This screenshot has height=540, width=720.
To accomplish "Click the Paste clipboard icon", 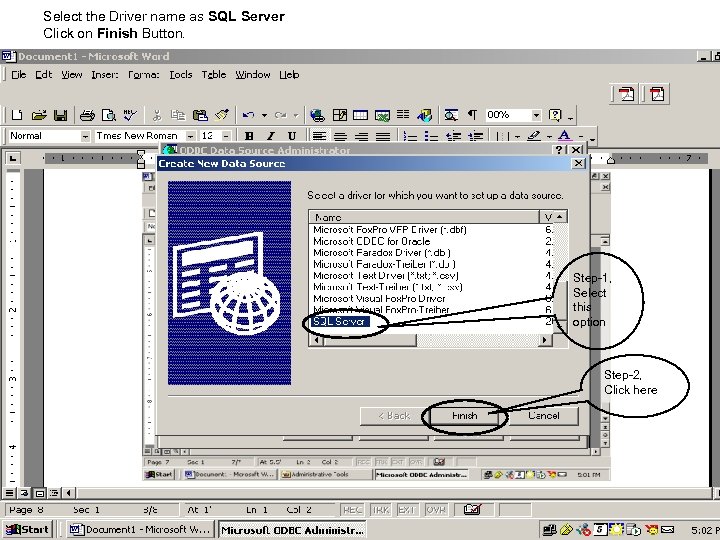I will [x=200, y=115].
